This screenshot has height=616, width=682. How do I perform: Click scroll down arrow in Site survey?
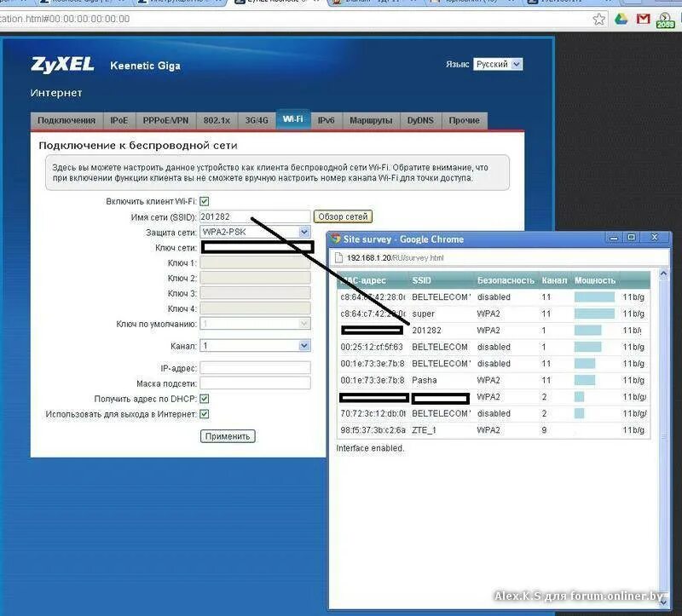663,602
